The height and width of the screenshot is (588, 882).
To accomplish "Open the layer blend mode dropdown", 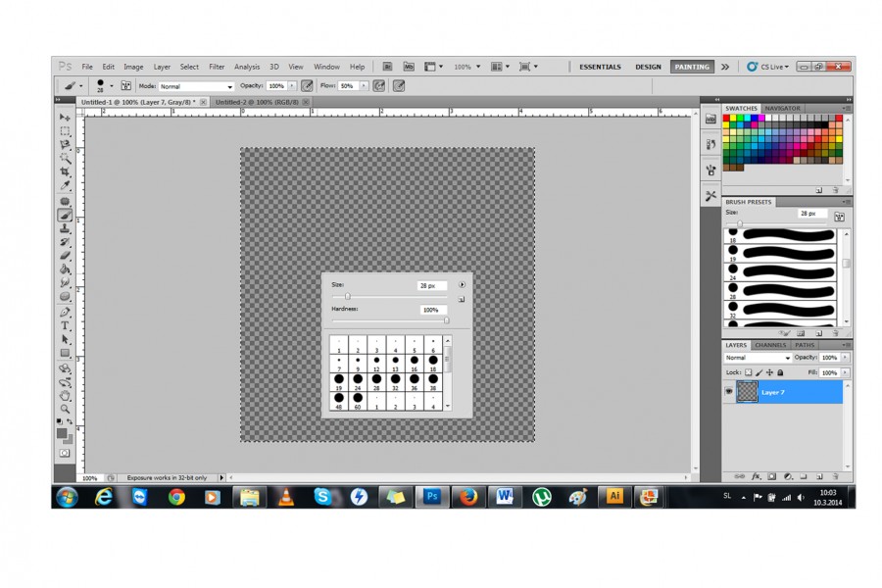I will coord(758,358).
